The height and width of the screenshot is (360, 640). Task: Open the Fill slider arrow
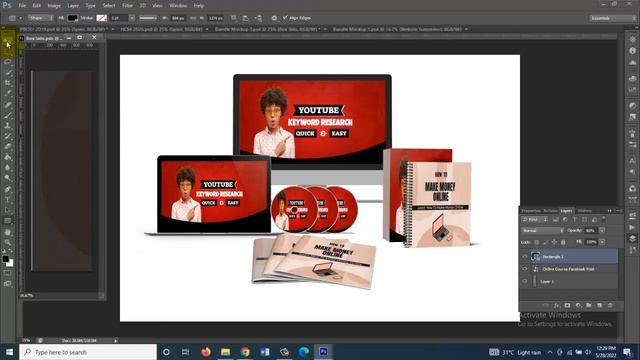(x=602, y=242)
